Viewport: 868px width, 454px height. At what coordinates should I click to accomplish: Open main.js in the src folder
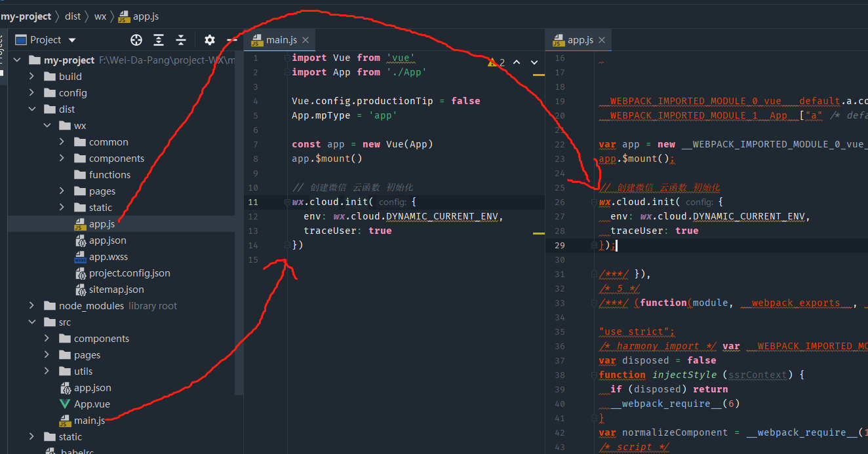coord(89,421)
